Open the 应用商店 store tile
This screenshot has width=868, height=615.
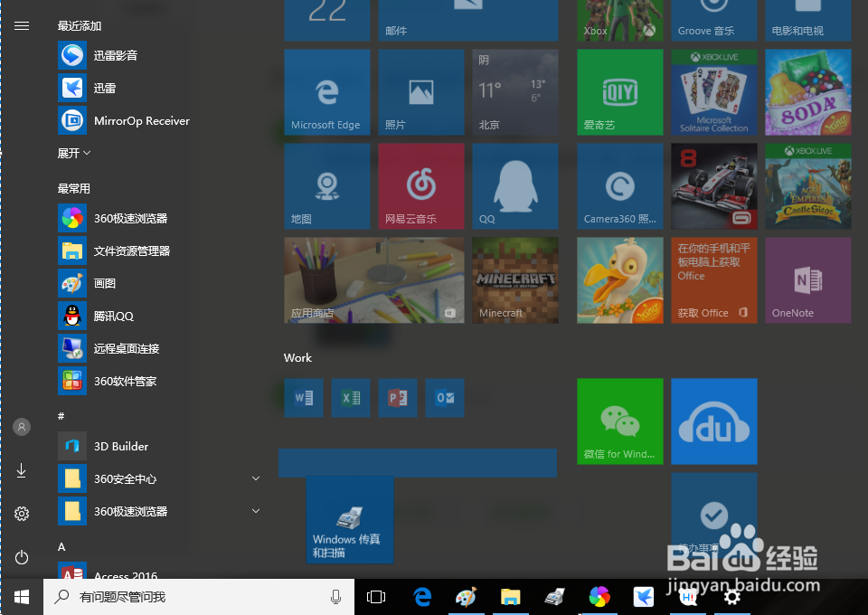(373, 279)
